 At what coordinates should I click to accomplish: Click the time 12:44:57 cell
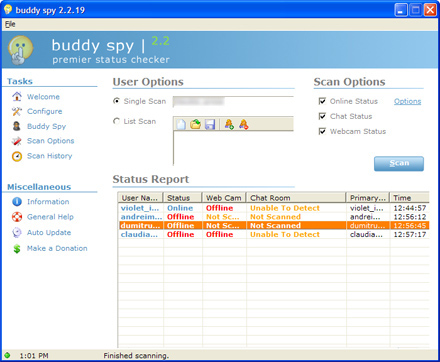point(410,208)
